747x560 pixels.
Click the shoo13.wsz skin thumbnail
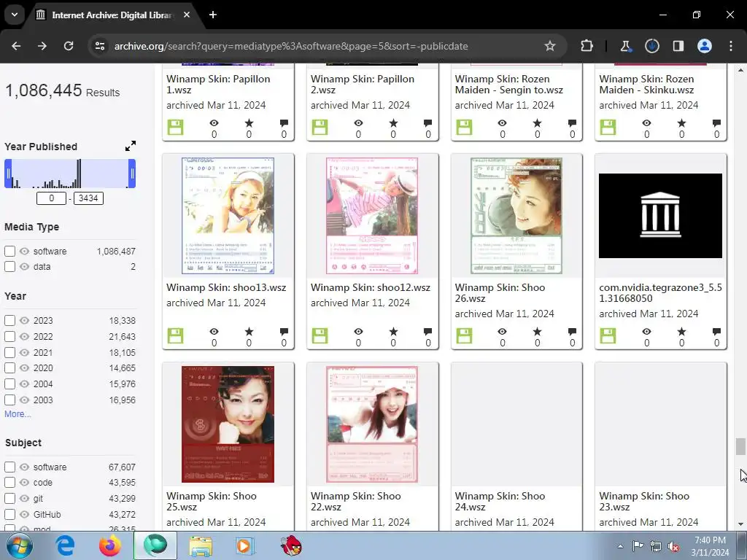[x=228, y=216]
